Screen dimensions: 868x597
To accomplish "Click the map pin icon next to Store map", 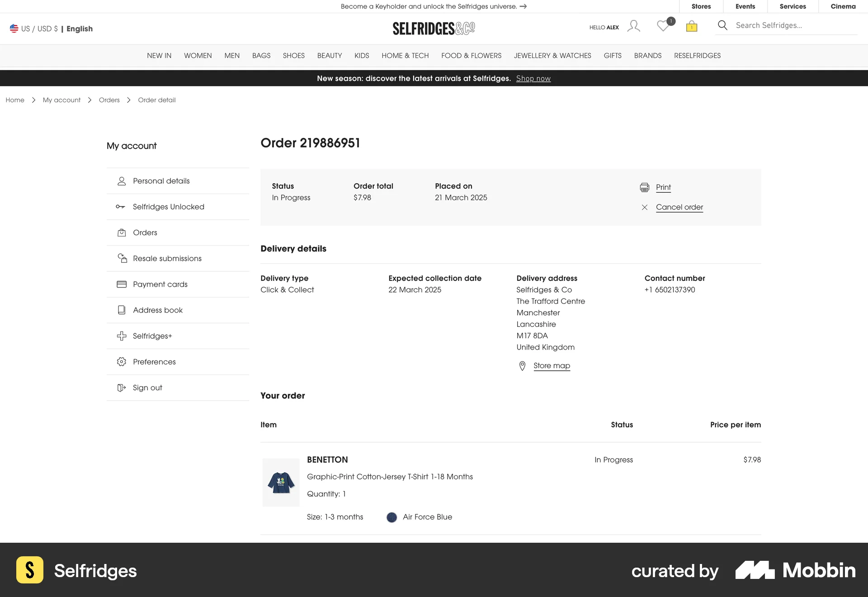I will (522, 365).
